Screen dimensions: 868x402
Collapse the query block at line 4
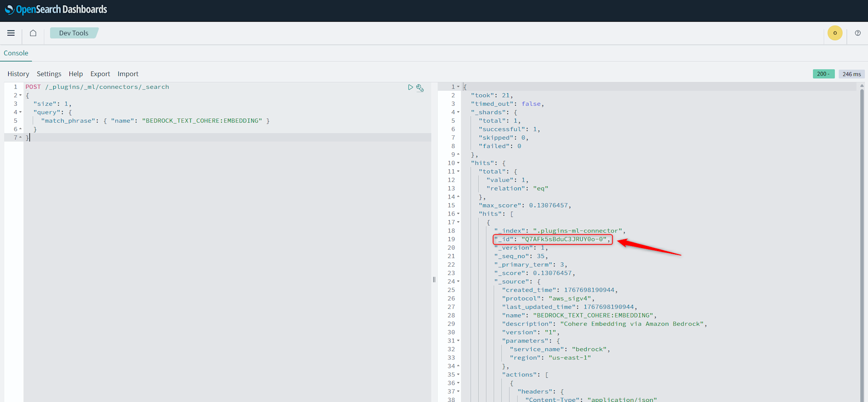pos(20,112)
